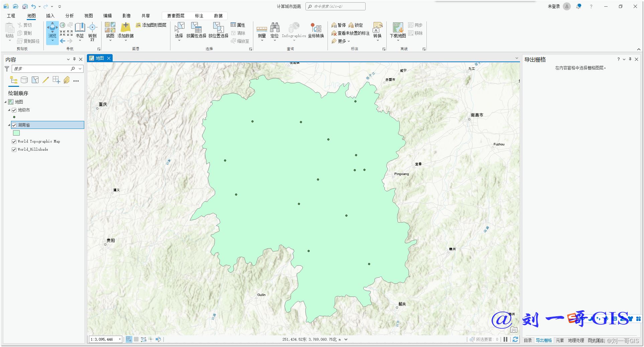This screenshot has width=644, height=347.
Task: Click View Unplaced labels (查看未放置的标注)
Action: click(350, 33)
